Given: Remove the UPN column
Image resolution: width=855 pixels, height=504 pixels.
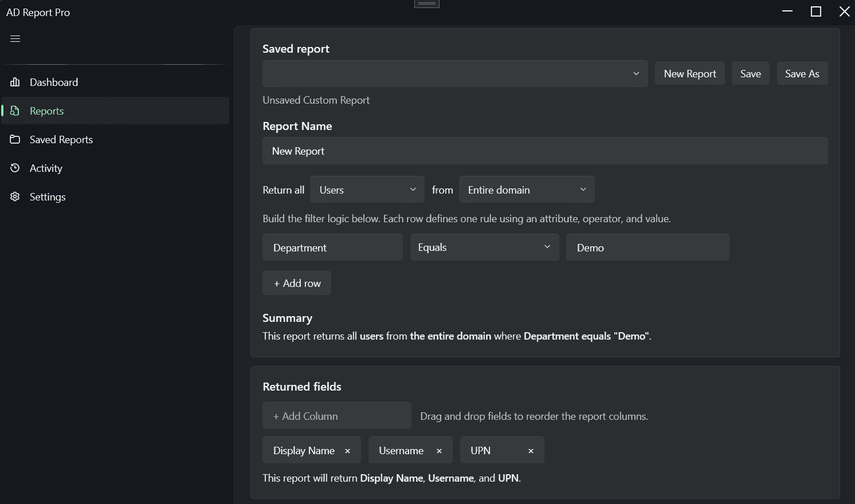Looking at the screenshot, I should click(x=531, y=451).
